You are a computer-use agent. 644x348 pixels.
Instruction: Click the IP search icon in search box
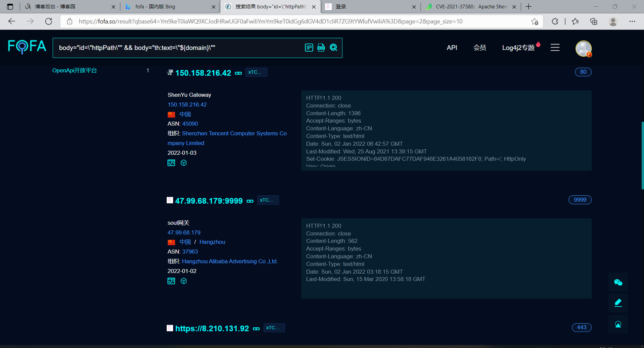point(309,48)
